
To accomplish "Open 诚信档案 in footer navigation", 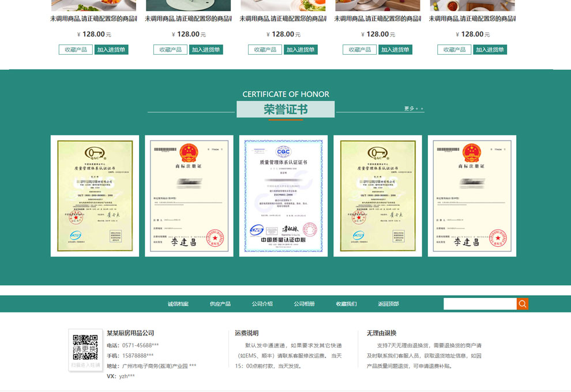I will (178, 304).
